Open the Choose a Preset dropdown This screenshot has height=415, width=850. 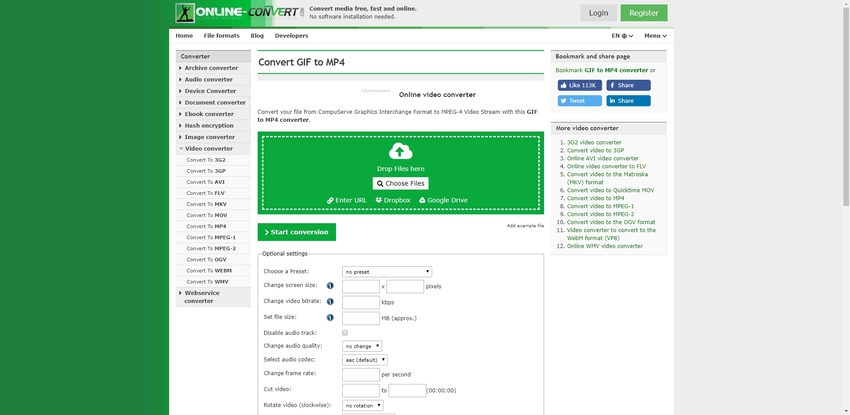[x=386, y=272]
